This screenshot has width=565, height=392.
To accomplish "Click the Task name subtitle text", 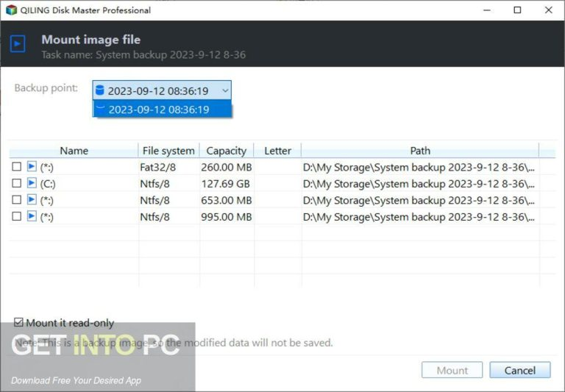I will pyautogui.click(x=143, y=54).
